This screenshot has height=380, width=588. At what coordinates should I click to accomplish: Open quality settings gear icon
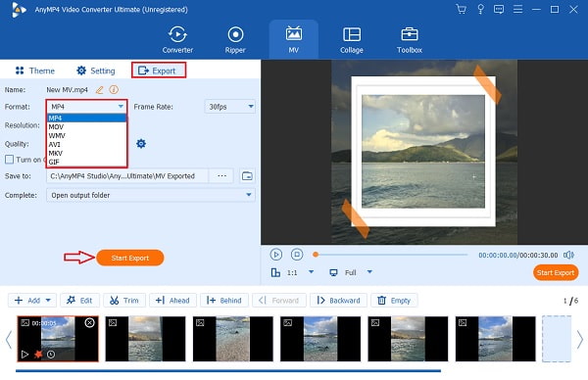(x=141, y=144)
